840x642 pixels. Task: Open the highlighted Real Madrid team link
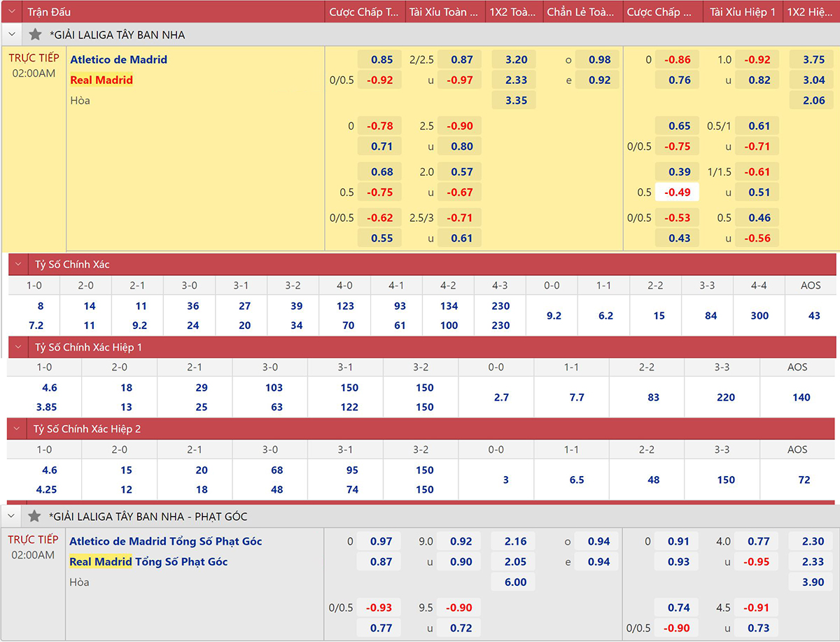pyautogui.click(x=101, y=80)
